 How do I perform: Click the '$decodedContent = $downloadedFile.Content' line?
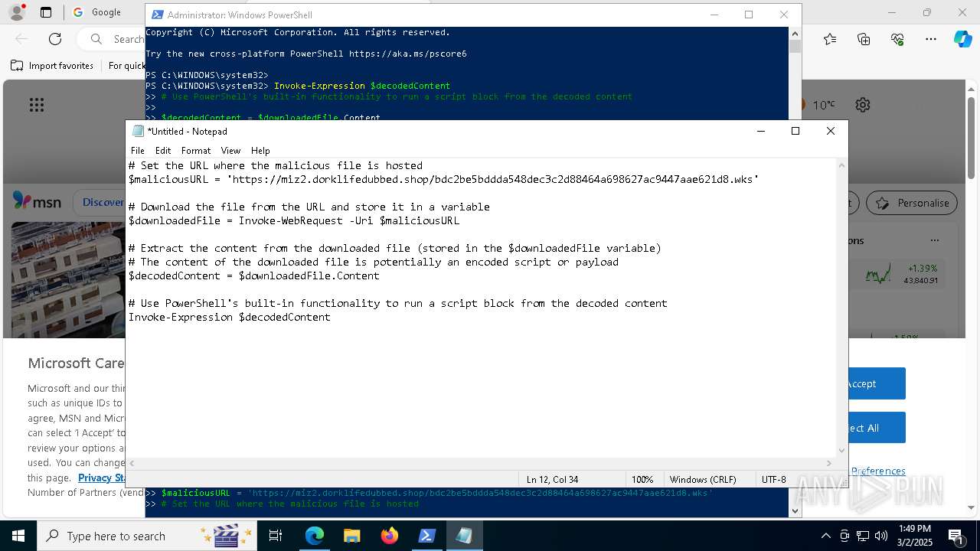[x=254, y=275]
